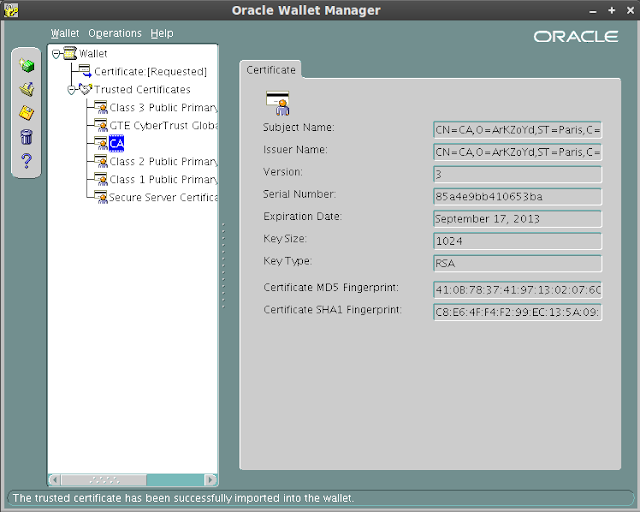Select the highlighted CA certificate
Screen dimensions: 640x512
point(116,143)
